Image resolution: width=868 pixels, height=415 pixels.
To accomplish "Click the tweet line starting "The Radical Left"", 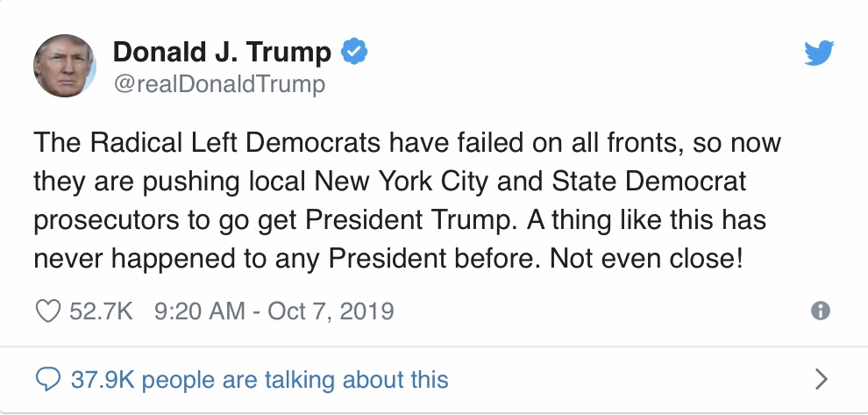I will 407,142.
